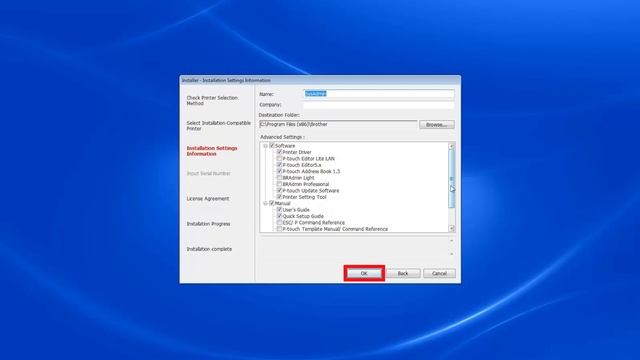The height and width of the screenshot is (360, 640).
Task: Toggle P-touch Address Book 1.3 checkbox
Action: pos(280,171)
